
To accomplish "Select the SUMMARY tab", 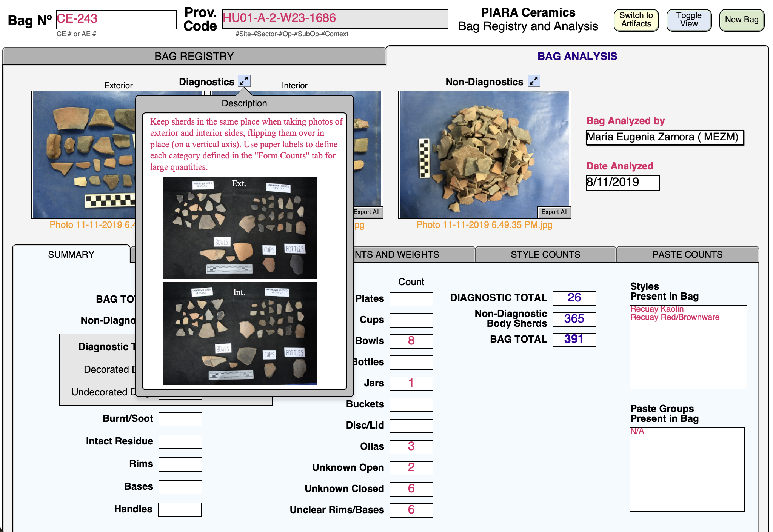I will 71,255.
